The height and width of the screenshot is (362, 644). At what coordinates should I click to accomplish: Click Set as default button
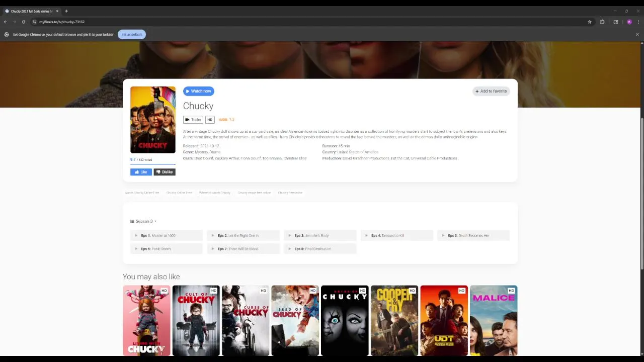(x=132, y=35)
